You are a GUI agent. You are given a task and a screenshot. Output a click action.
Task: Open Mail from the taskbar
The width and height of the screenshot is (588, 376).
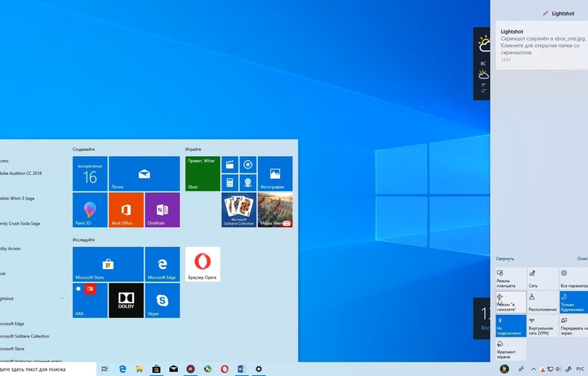[x=173, y=369]
